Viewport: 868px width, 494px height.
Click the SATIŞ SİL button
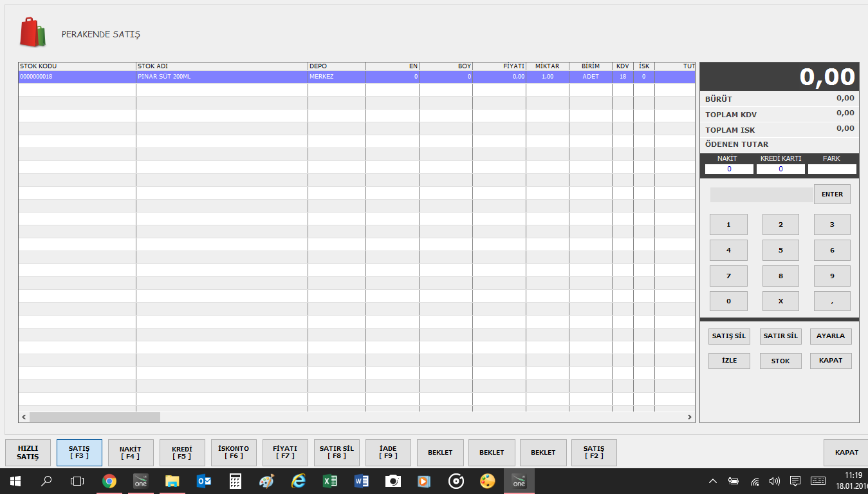click(x=729, y=336)
